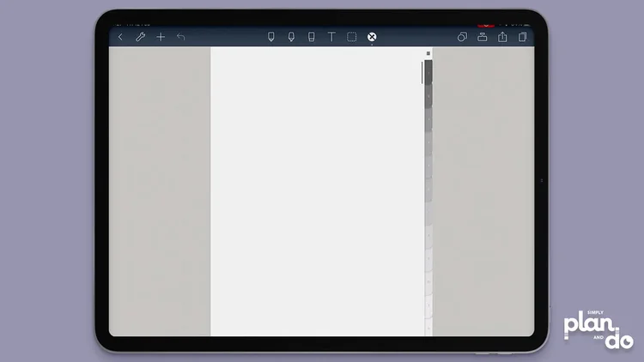Tap the plus add-content icon
The image size is (644, 362).
pos(161,37)
